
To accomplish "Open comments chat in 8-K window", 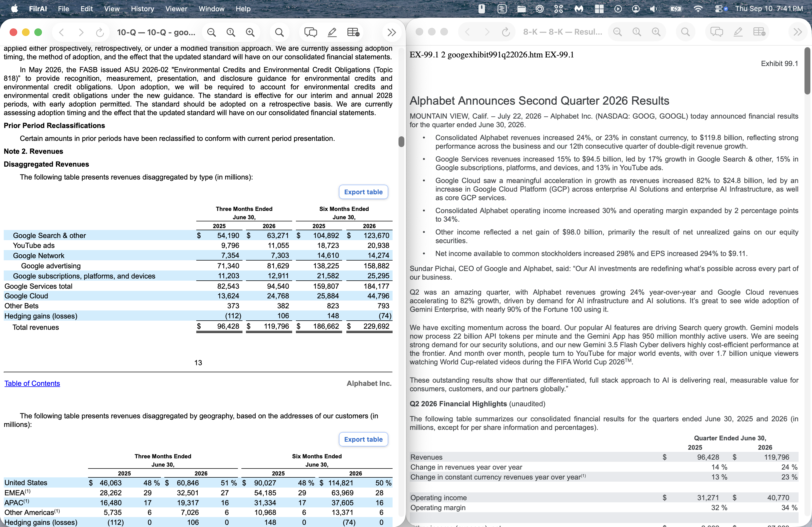I will tap(716, 32).
